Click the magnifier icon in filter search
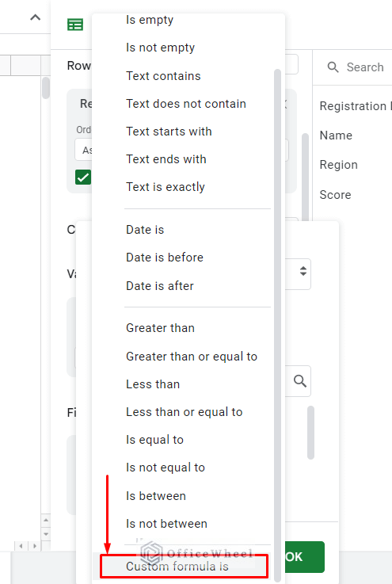This screenshot has width=392, height=584. tap(300, 381)
